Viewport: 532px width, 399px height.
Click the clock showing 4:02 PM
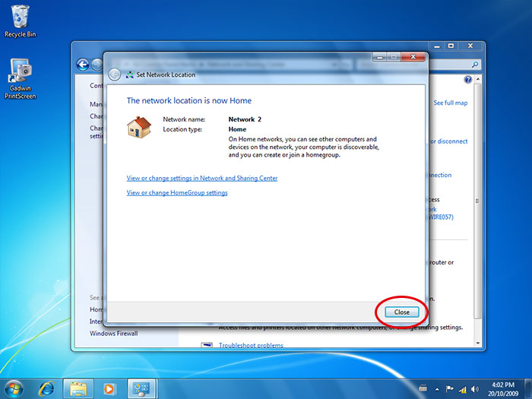pyautogui.click(x=503, y=389)
